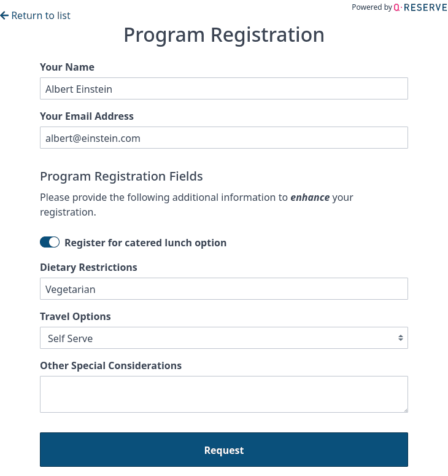Click into the email address field
This screenshot has width=448, height=476.
[x=224, y=138]
